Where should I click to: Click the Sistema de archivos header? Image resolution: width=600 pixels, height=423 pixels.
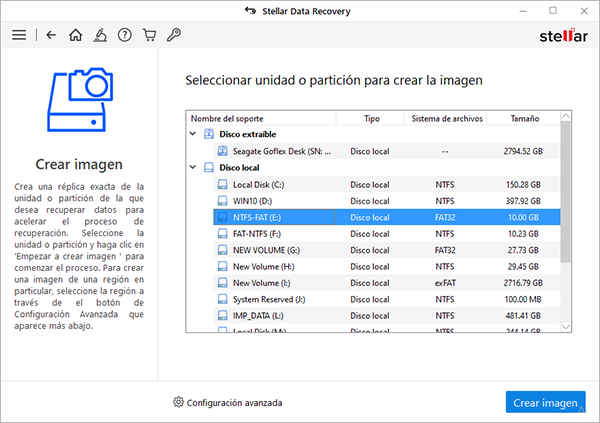coord(445,118)
